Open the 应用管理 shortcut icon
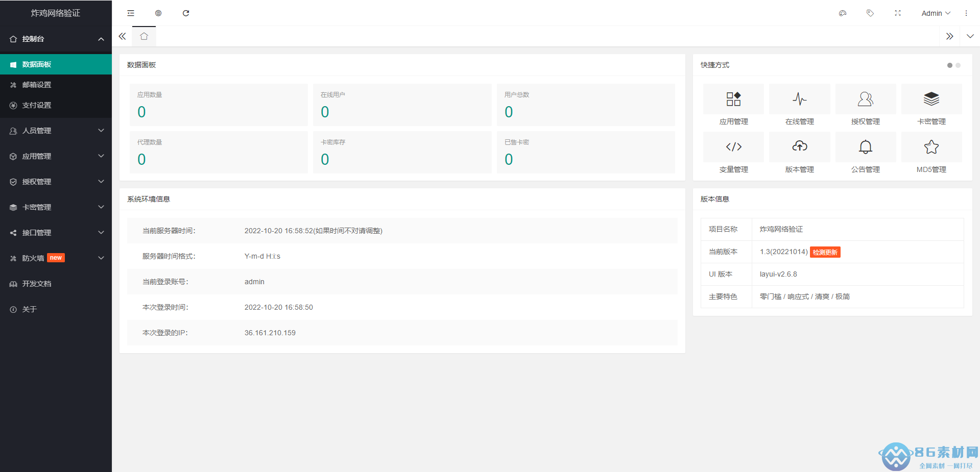 [x=733, y=99]
